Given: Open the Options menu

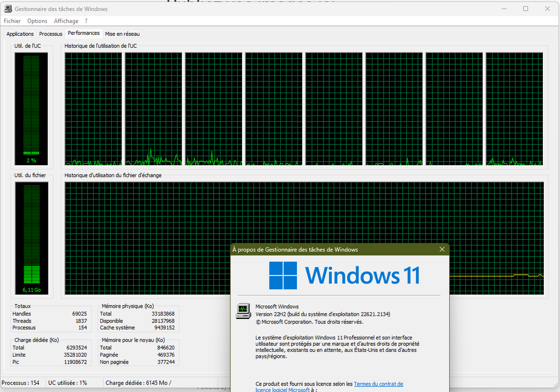Looking at the screenshot, I should coord(37,21).
